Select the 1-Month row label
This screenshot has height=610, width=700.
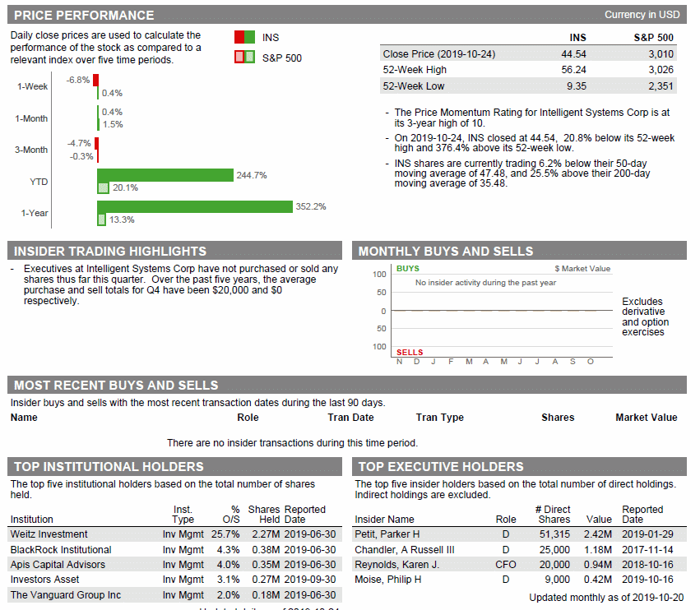[x=31, y=118]
